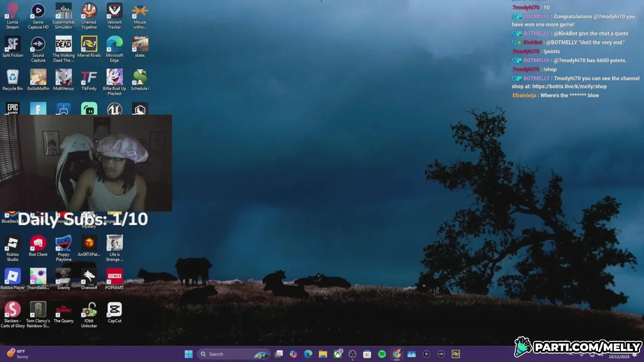This screenshot has height=362, width=644.
Task: Switch to OBS Studio on taskbar
Action: pos(352,354)
